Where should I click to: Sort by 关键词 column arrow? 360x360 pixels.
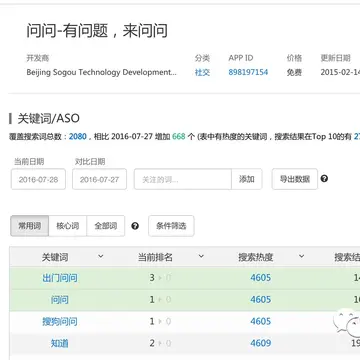100,257
